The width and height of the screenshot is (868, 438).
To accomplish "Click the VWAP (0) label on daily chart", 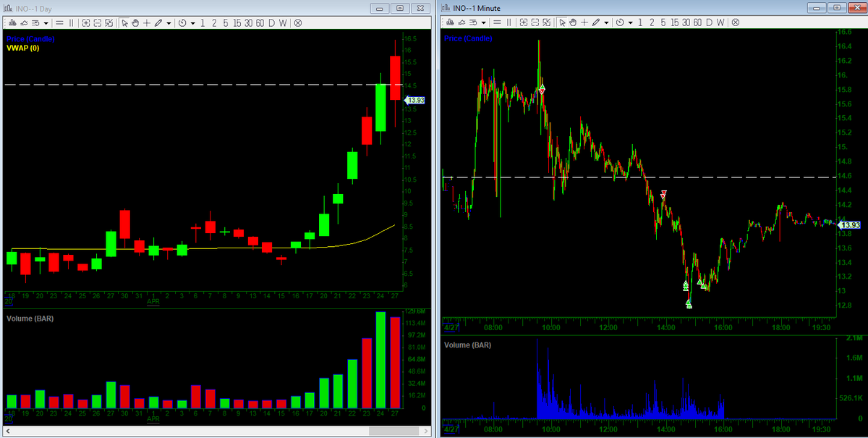I will pos(22,48).
